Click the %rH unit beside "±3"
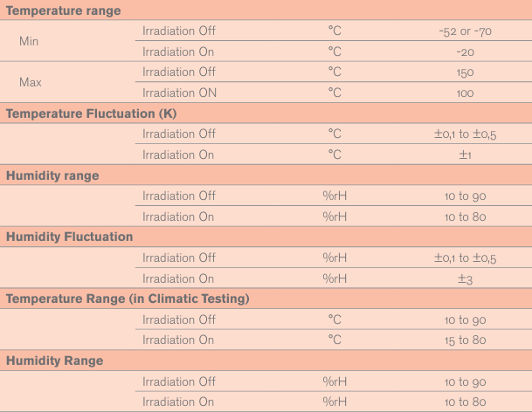 (335, 278)
